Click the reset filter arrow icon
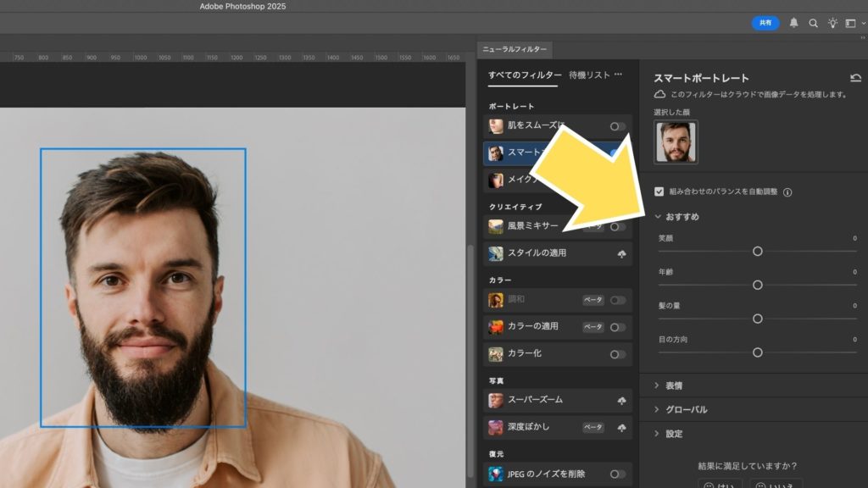868x488 pixels. tap(855, 78)
